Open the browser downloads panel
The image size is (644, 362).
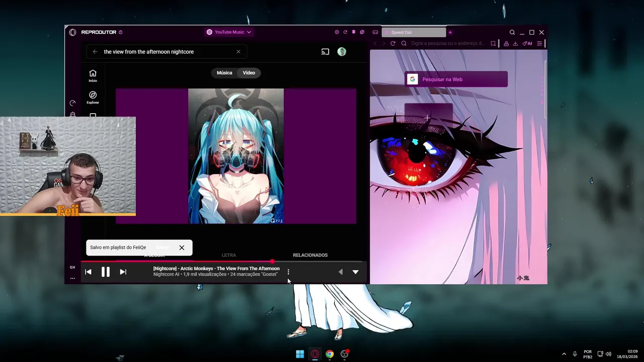[515, 44]
